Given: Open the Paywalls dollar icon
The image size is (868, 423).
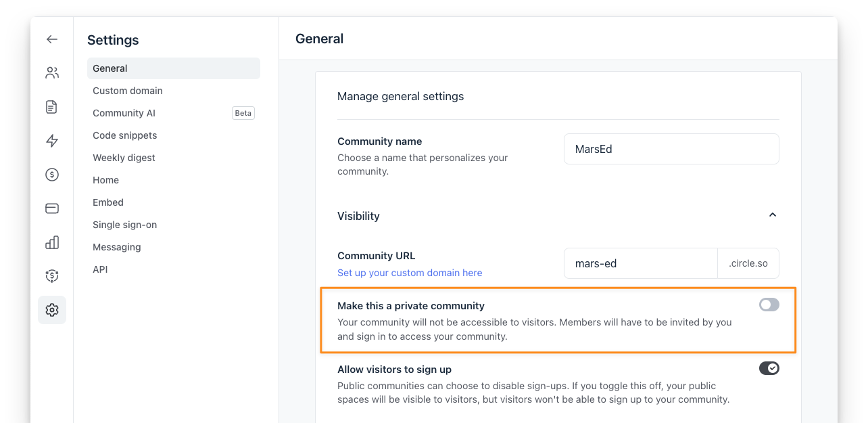Looking at the screenshot, I should [51, 174].
